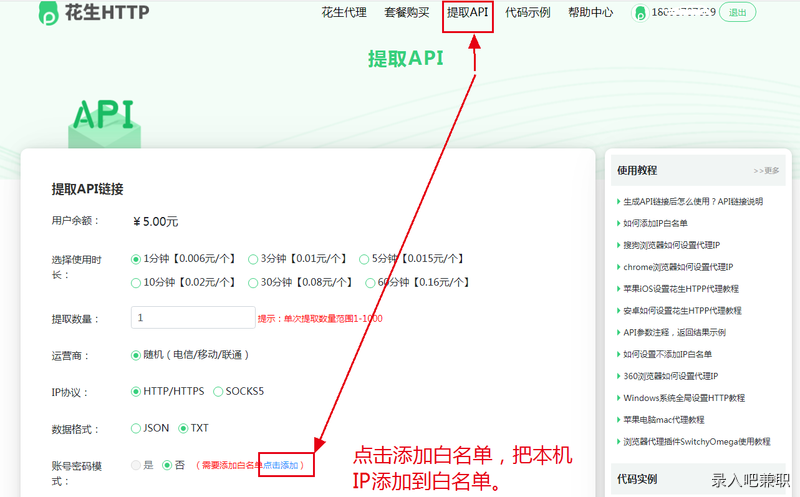
Task: Click the user avatar icon beside phone number
Action: (639, 13)
